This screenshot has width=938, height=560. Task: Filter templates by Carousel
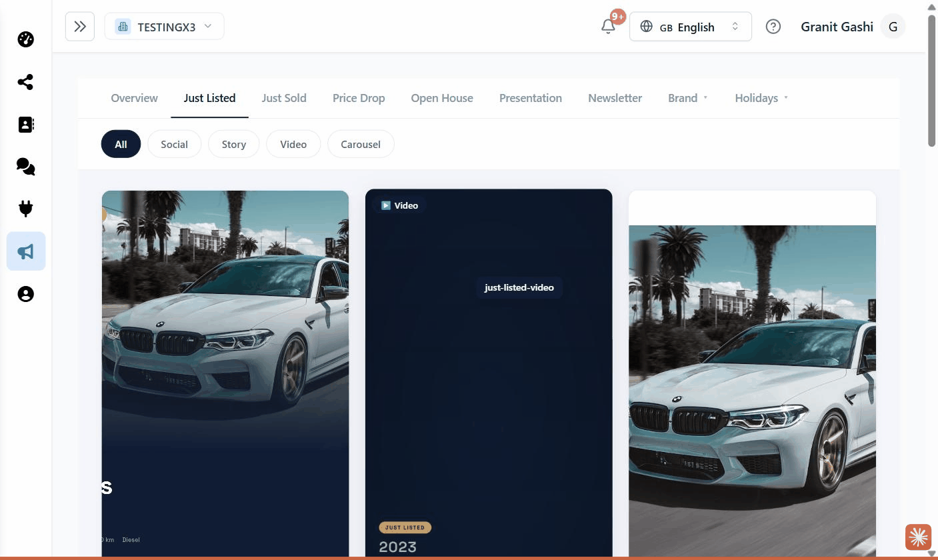[x=361, y=144]
